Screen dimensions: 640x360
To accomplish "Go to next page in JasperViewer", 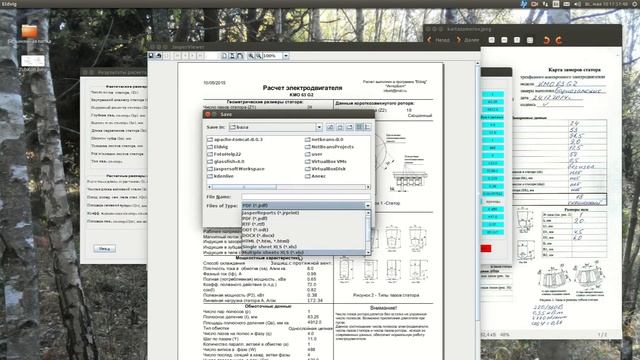I will point(193,56).
